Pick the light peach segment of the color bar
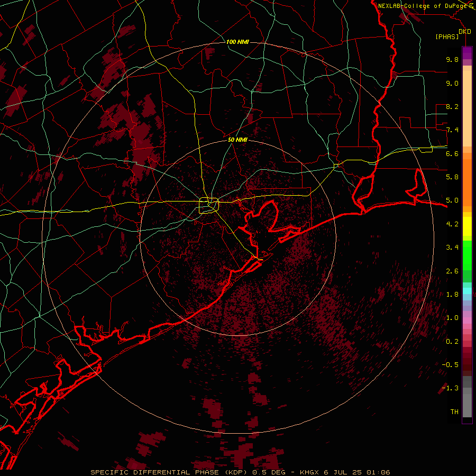 [467, 109]
